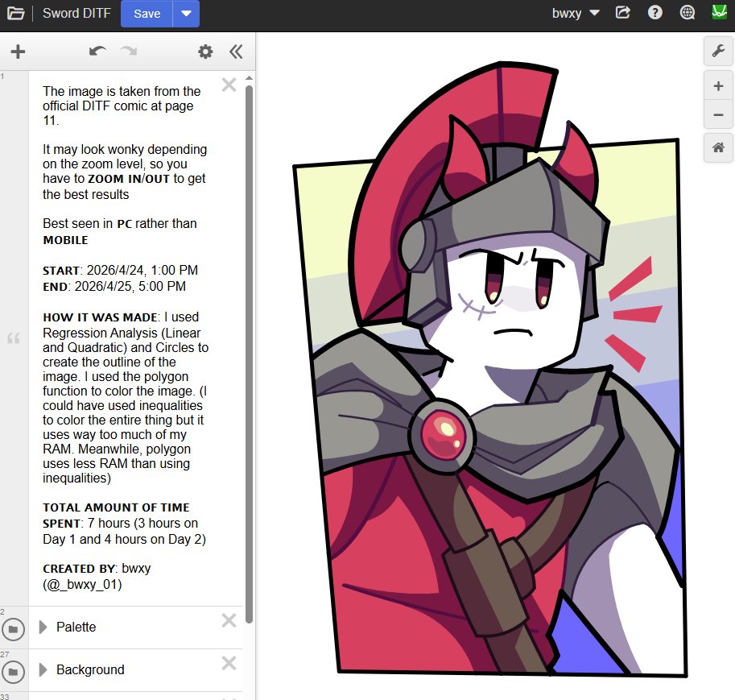Click the expression list scrollbar
Image resolution: width=735 pixels, height=700 pixels.
pos(249,354)
